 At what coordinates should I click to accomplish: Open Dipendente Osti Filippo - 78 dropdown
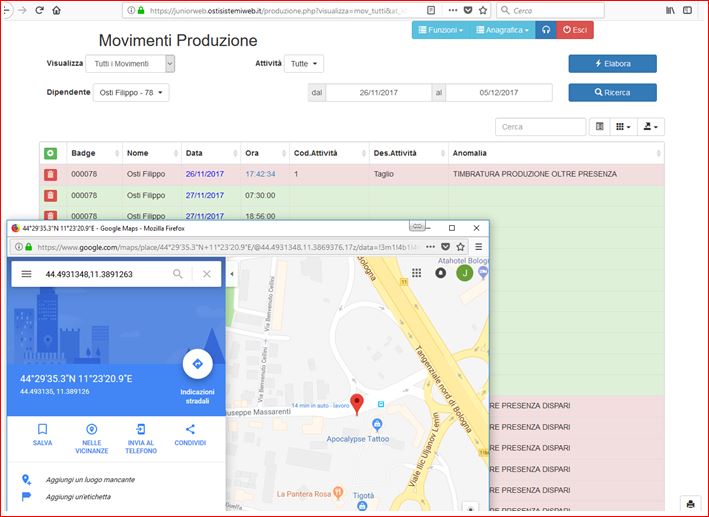[131, 92]
